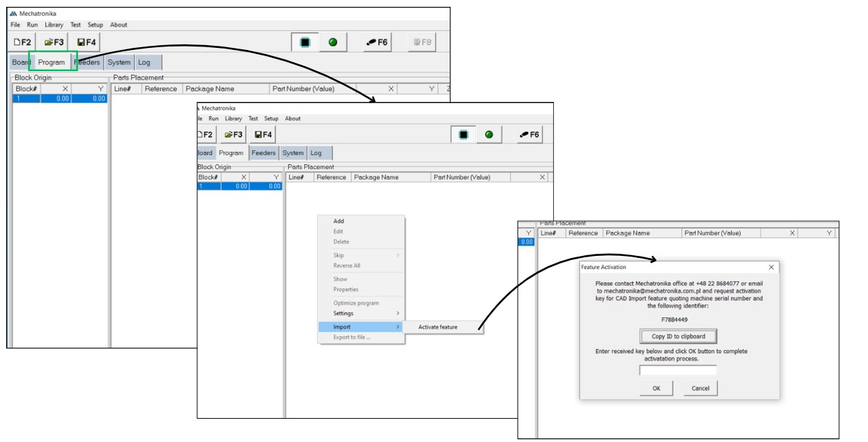This screenshot has width=868, height=442.
Task: Open the About menu in the back window
Action: (x=118, y=25)
